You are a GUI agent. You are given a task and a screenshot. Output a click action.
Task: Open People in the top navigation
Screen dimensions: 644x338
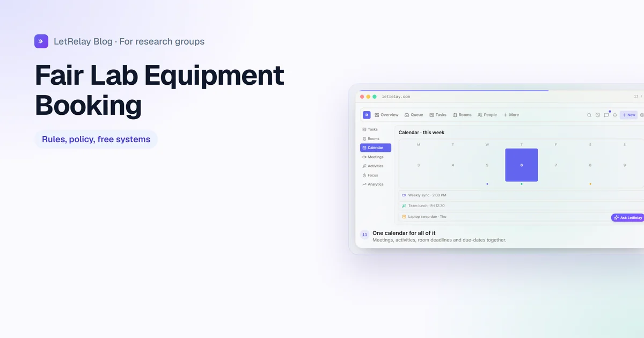click(x=487, y=115)
